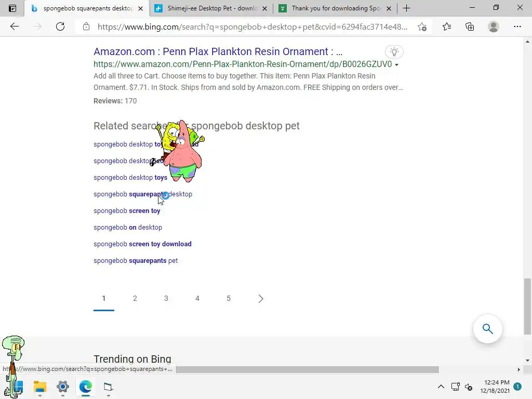Close the spongebob squarepants desktop tab
The image size is (532, 399).
pyautogui.click(x=140, y=8)
